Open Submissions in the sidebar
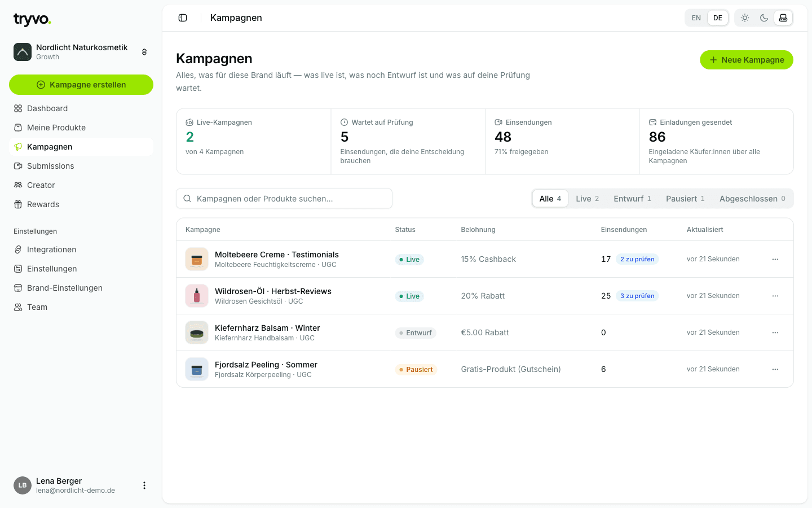Screen dimensions: 812x508 [x=81, y=166]
